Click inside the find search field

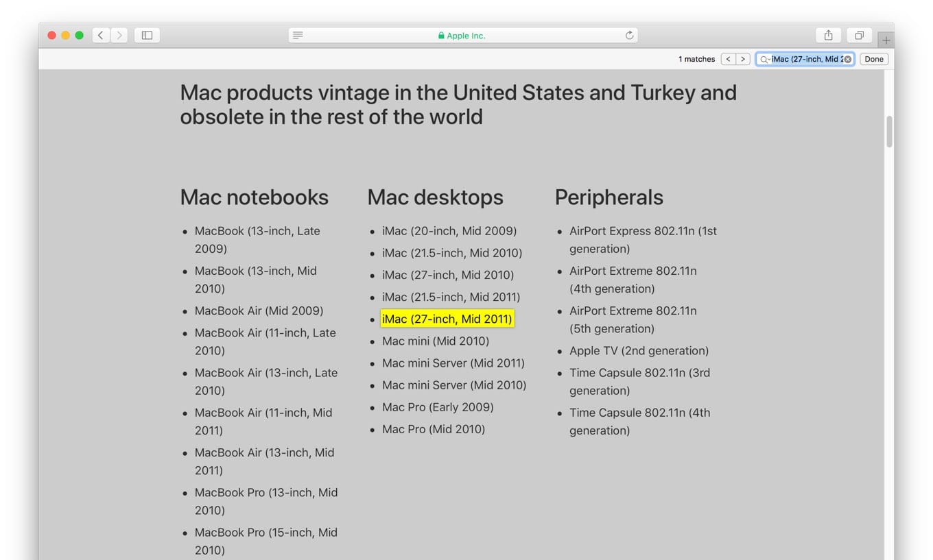click(x=807, y=59)
